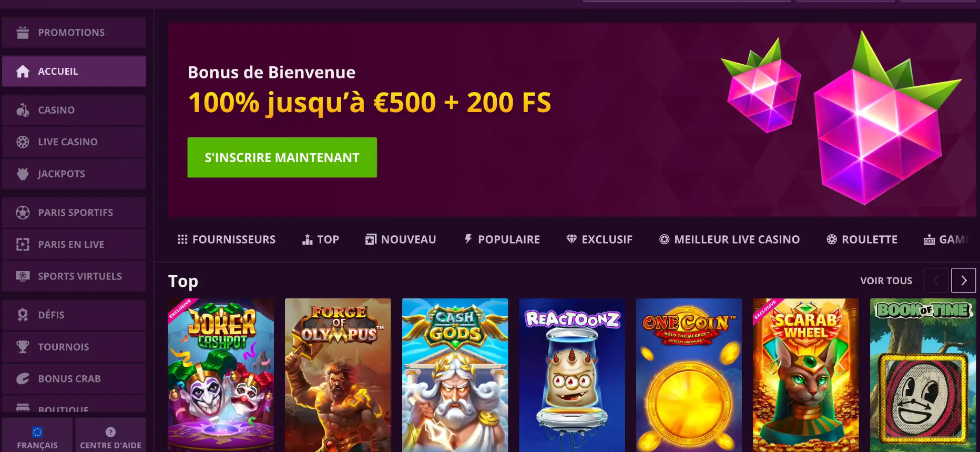The image size is (980, 452).
Task: Show previous Top games with left arrow
Action: coord(936,280)
